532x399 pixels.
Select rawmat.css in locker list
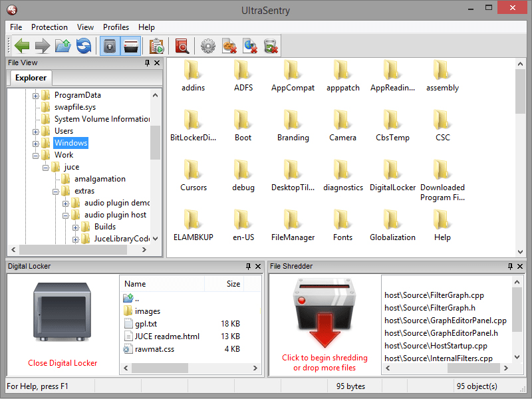click(149, 349)
